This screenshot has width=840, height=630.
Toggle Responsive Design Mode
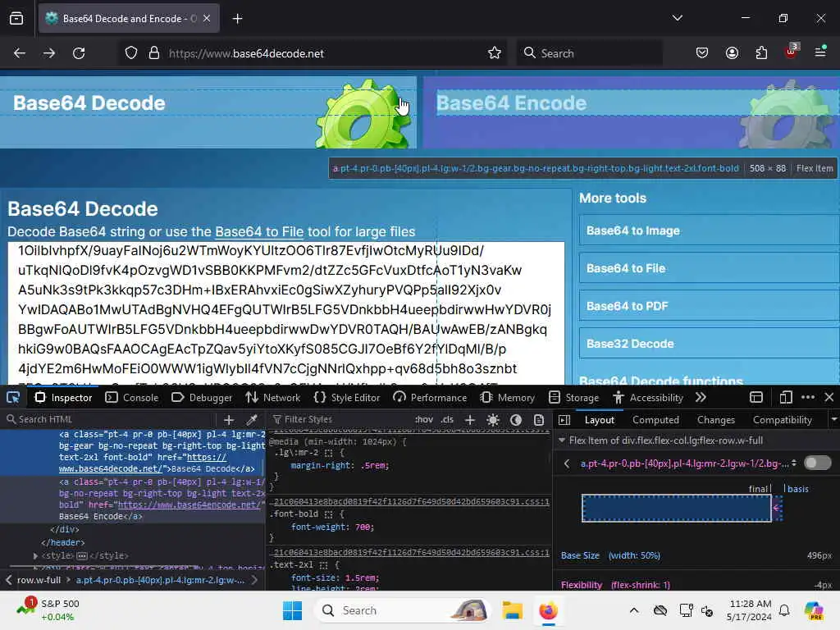[x=785, y=398]
